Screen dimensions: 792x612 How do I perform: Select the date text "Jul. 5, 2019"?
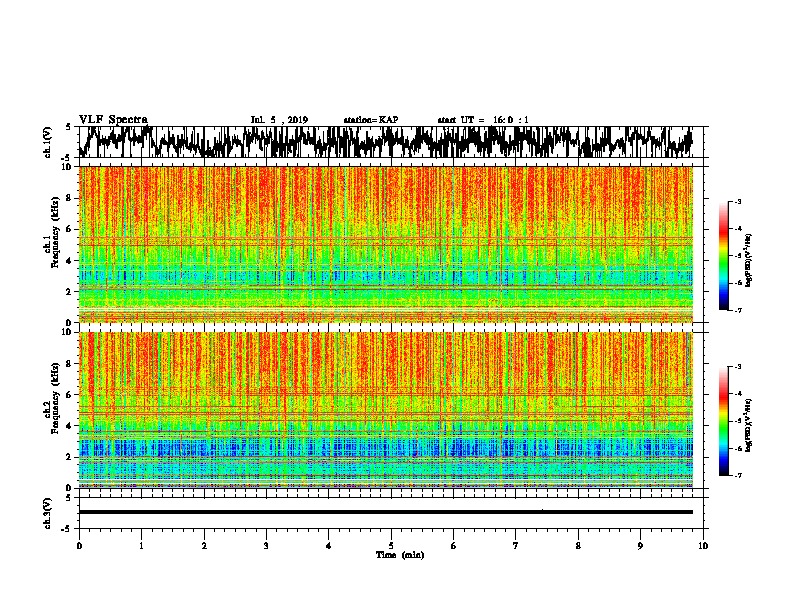[279, 120]
